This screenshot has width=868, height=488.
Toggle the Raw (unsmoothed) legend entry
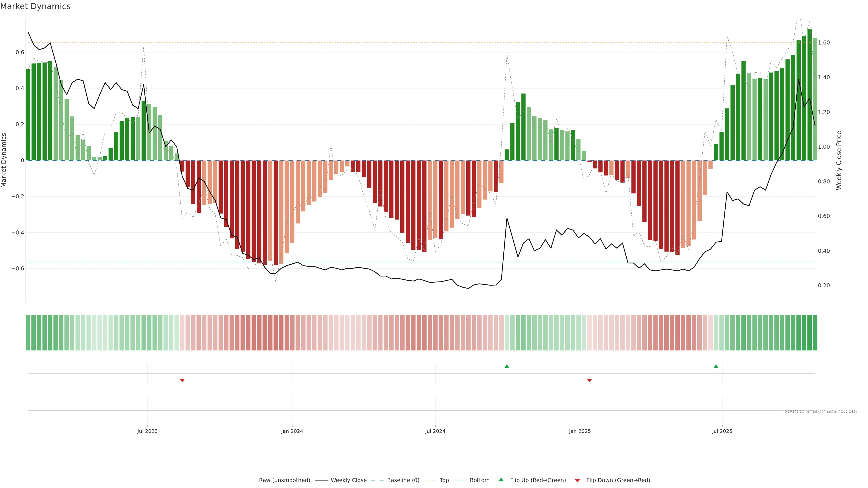[x=284, y=480]
